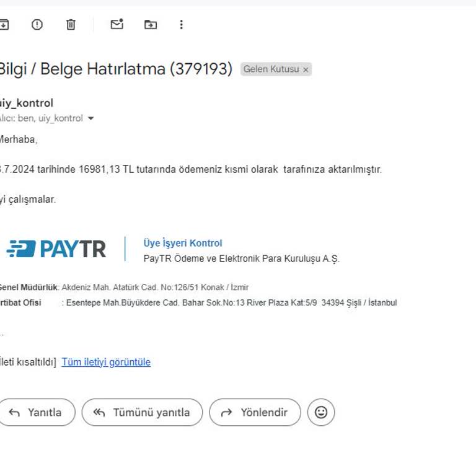The image size is (476, 476).
Task: Click the 16981,13 TL payment sentence
Action: pos(191,169)
